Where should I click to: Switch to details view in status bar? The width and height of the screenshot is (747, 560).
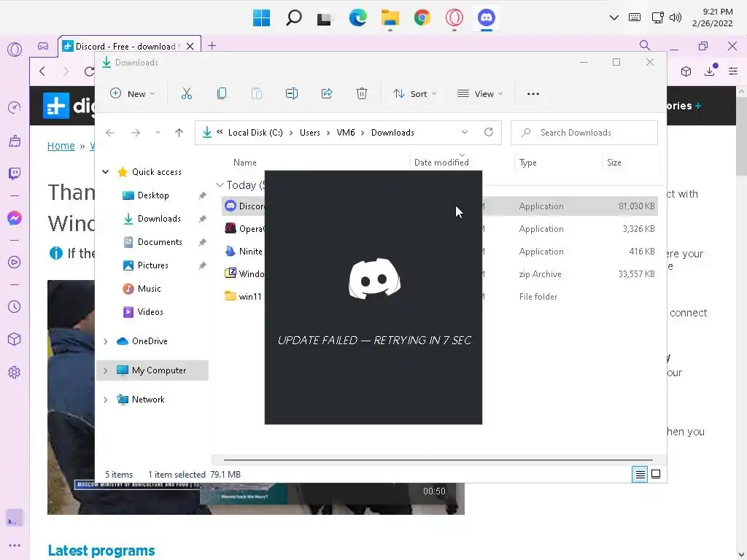pos(640,474)
